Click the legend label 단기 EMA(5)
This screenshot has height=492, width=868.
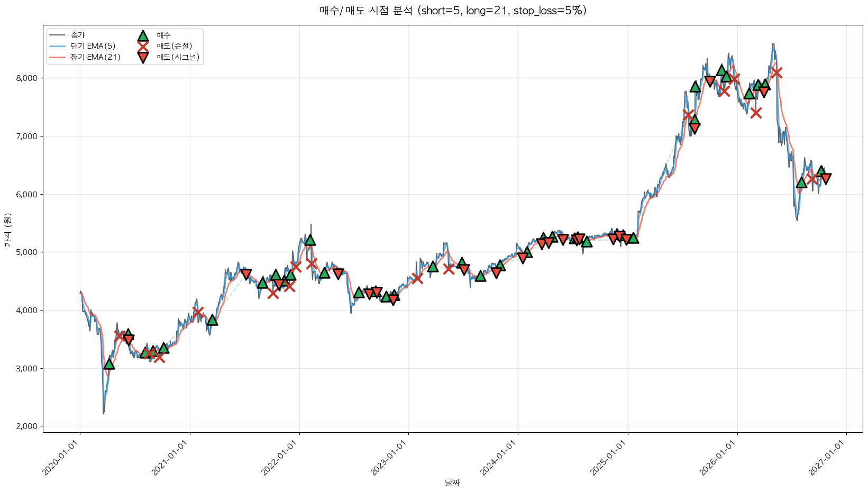[x=93, y=46]
